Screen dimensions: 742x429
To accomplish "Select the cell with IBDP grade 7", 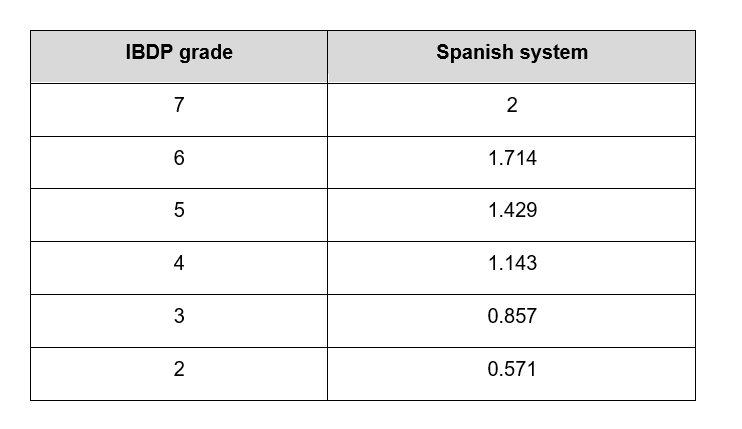I will pyautogui.click(x=179, y=106).
